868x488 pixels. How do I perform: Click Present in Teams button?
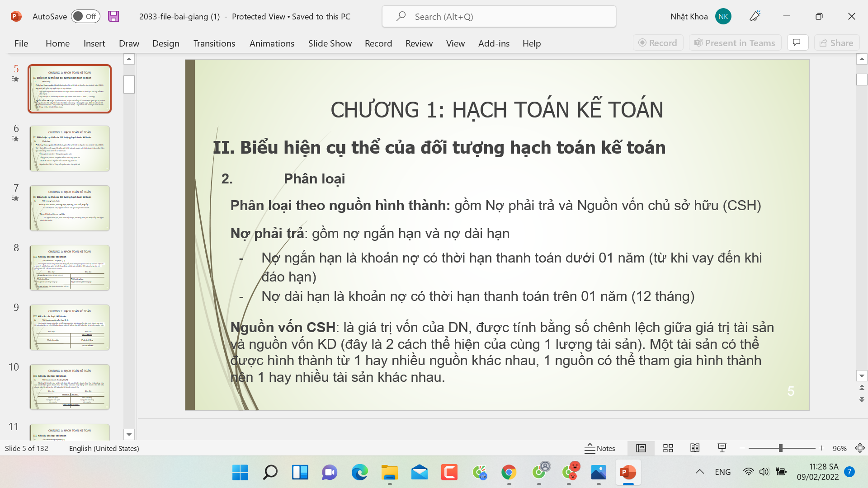(735, 43)
